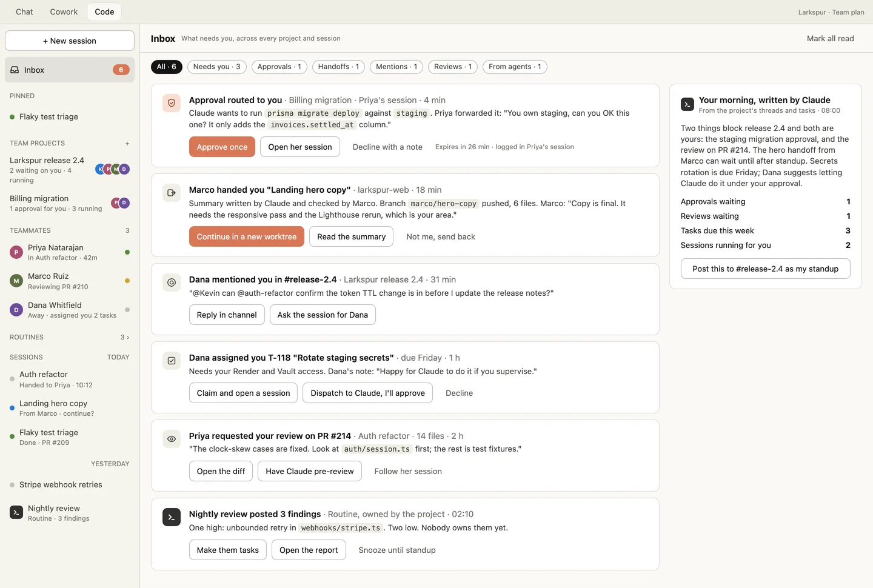This screenshot has width=873, height=588.
Task: Click the plus icon next to Team Projects
Action: pos(127,144)
